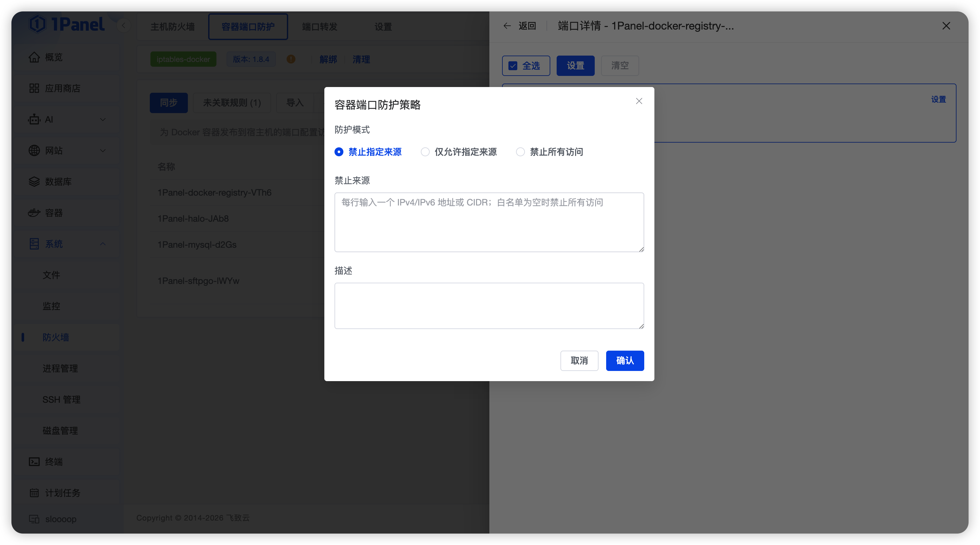This screenshot has height=545, width=980.
Task: Click the 容器 docker whale icon
Action: coord(34,213)
